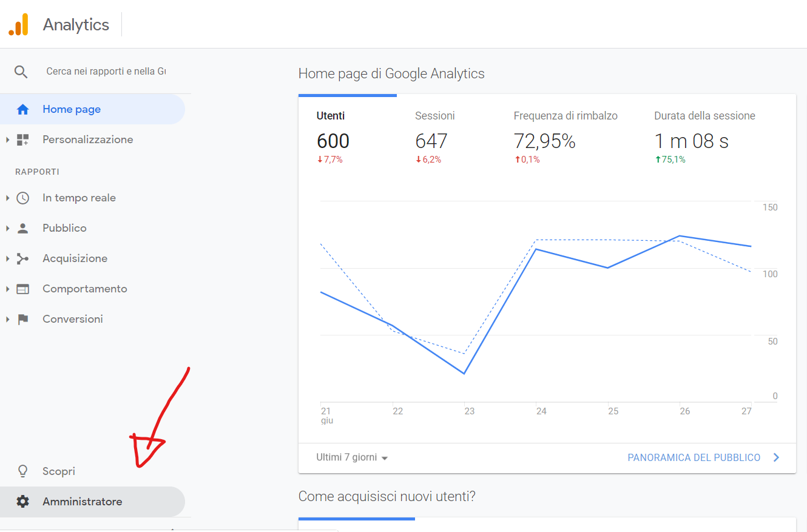Click the Pubblico person icon
The image size is (807, 532).
[x=22, y=227]
